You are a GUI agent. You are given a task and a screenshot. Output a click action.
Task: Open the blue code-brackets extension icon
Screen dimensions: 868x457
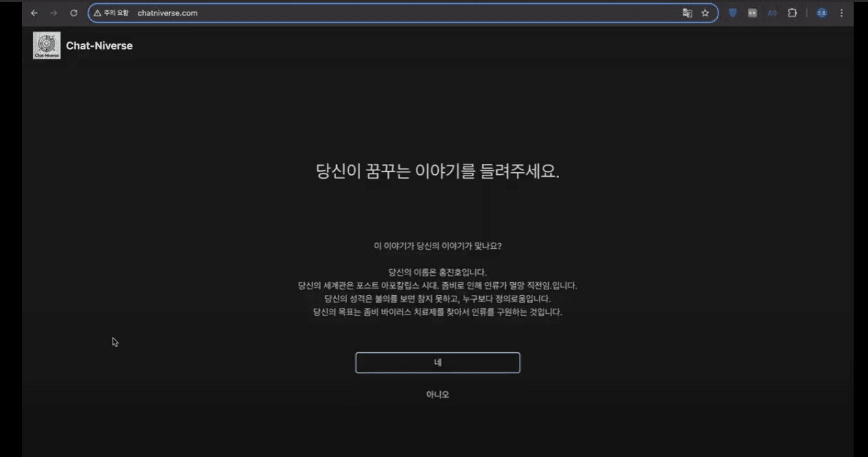[772, 13]
